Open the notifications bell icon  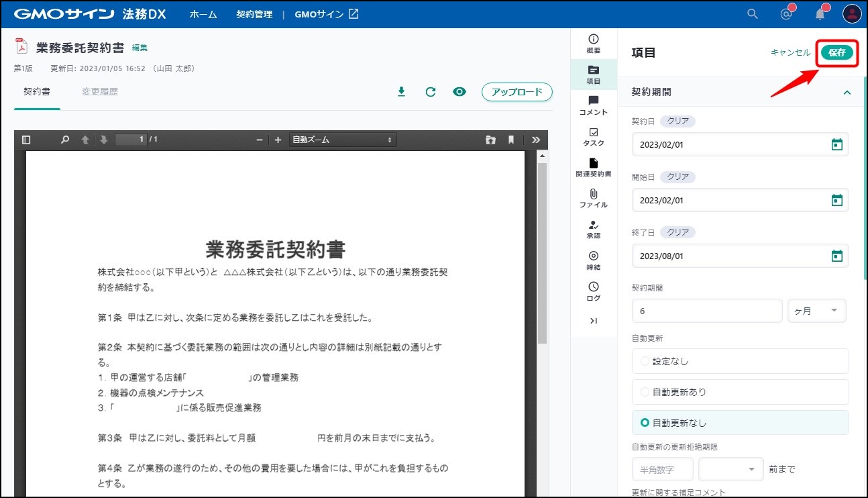pos(820,14)
